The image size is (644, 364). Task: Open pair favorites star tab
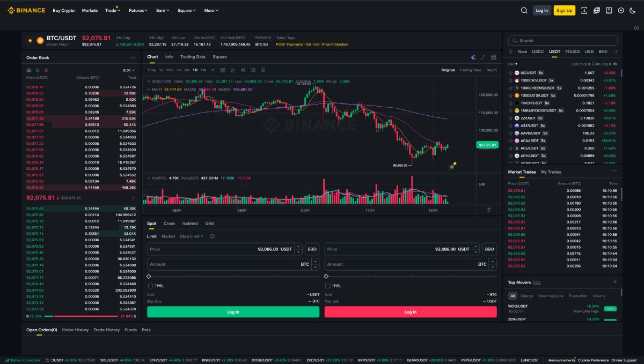tap(511, 52)
